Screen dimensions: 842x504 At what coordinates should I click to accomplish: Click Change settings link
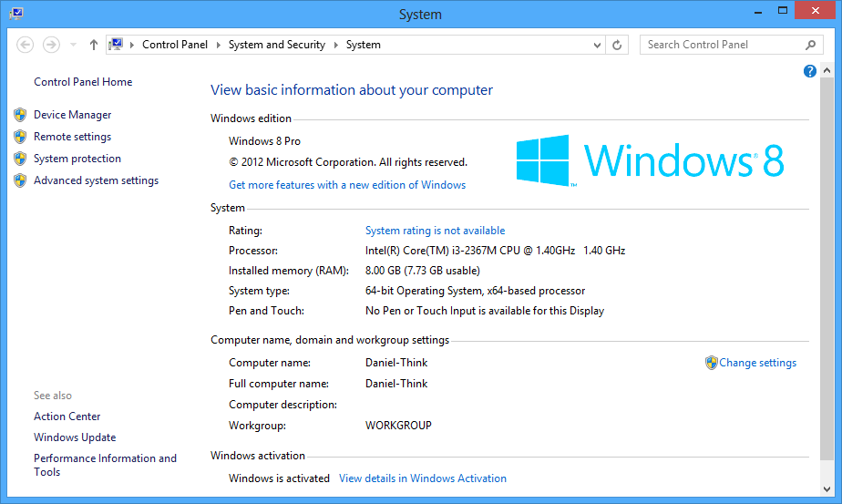757,363
